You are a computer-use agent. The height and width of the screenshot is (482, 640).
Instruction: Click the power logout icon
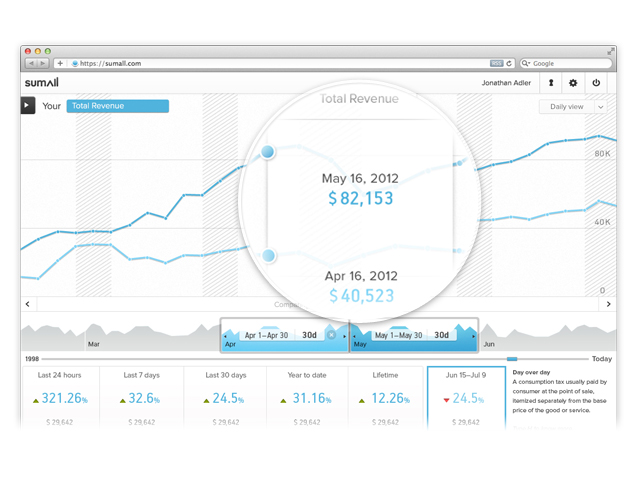596,83
